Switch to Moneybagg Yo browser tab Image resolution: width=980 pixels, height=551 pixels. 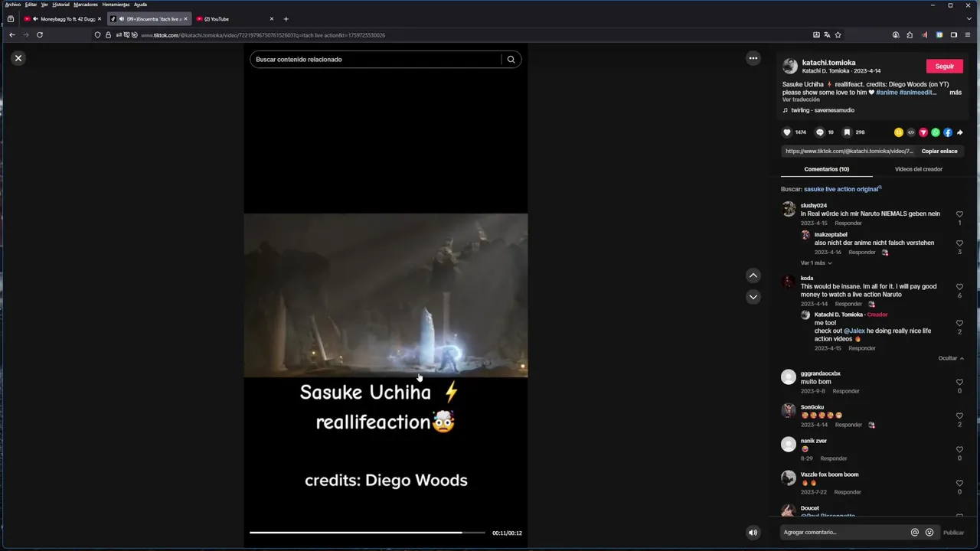click(x=61, y=18)
